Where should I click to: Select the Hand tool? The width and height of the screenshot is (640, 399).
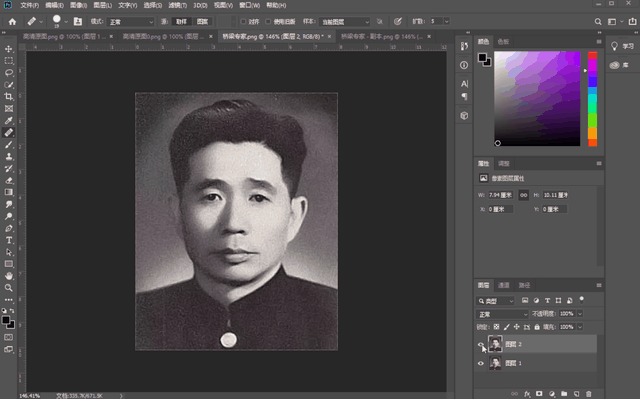click(x=9, y=276)
